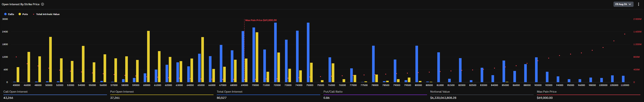Open the 28 Aug 26 expiry dropdown
This screenshot has height=102, width=644.
pos(623,4)
